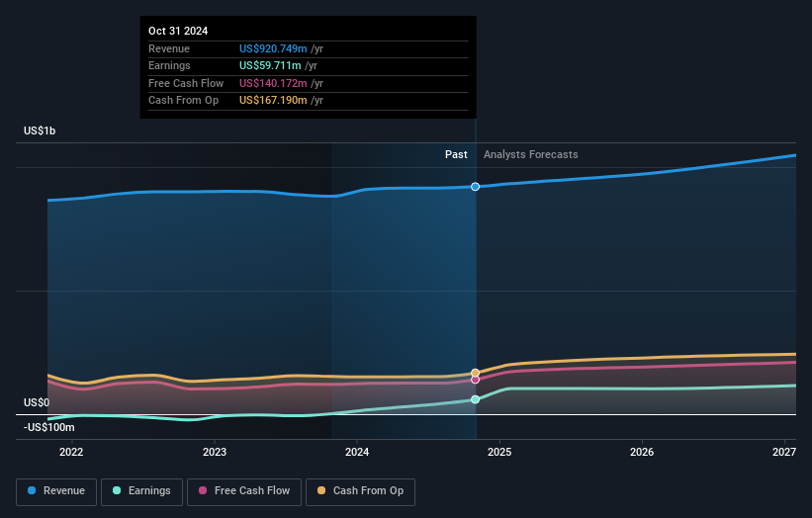Image resolution: width=812 pixels, height=518 pixels.
Task: Click the US$167.190m cash from op value
Action: (x=273, y=101)
